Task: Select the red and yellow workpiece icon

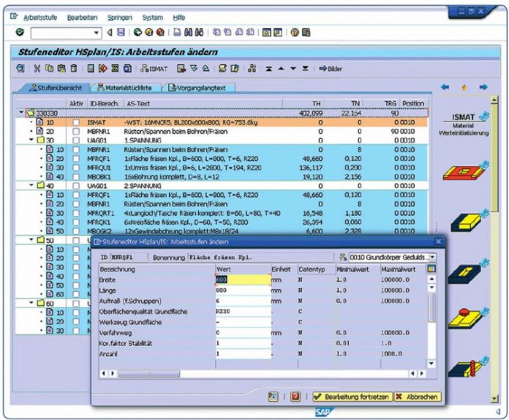Action: click(x=466, y=170)
